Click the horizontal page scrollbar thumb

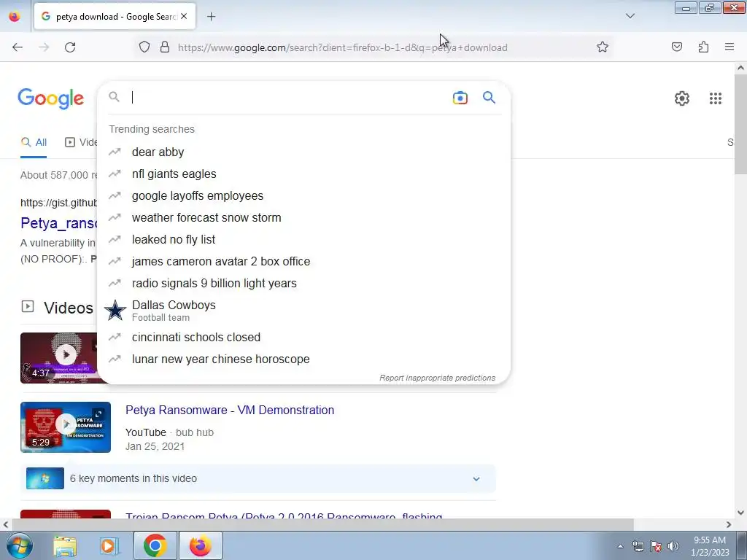tap(322, 524)
